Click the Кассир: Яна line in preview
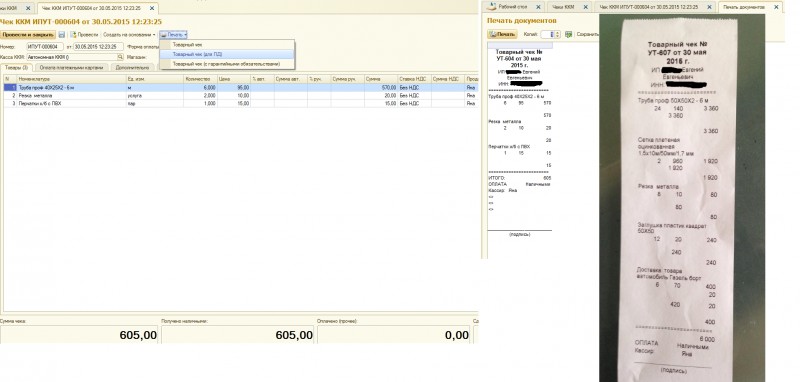The height and width of the screenshot is (382, 800). [x=503, y=190]
